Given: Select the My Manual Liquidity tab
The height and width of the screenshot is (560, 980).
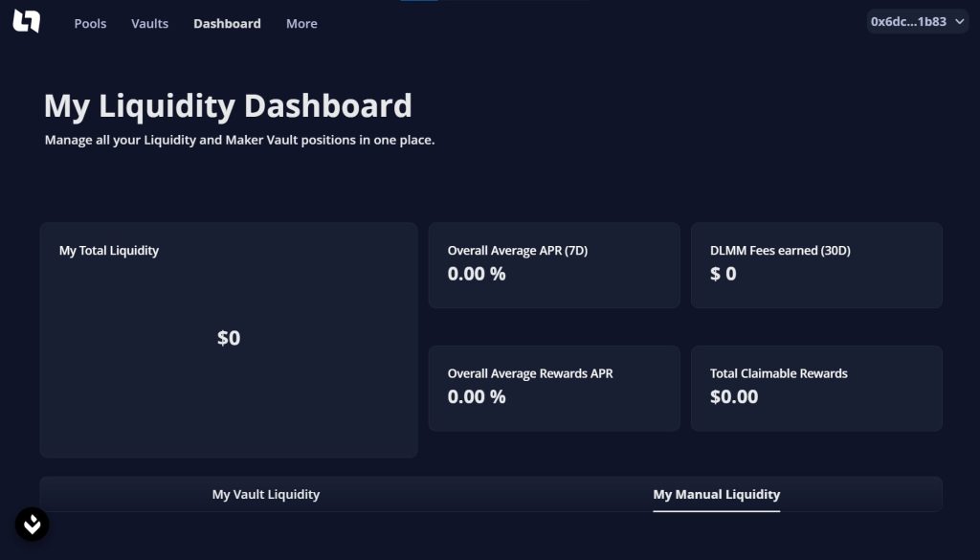Looking at the screenshot, I should (x=716, y=494).
